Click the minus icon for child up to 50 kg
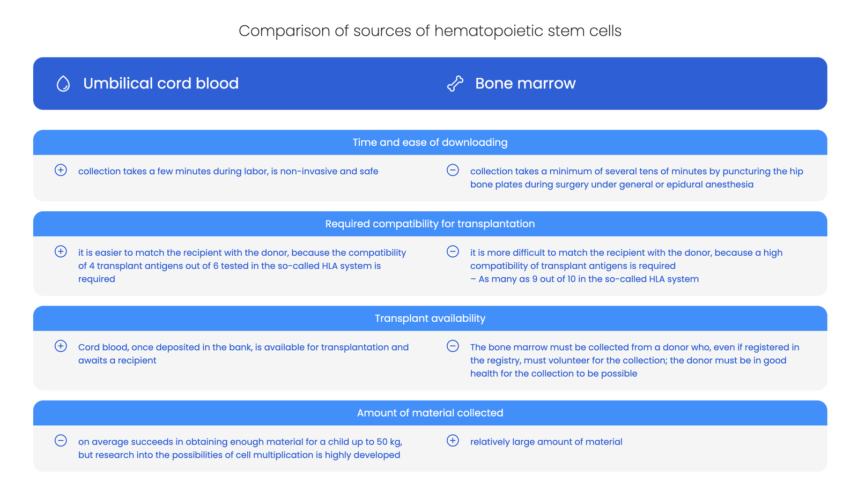This screenshot has height=504, width=858. point(61,441)
